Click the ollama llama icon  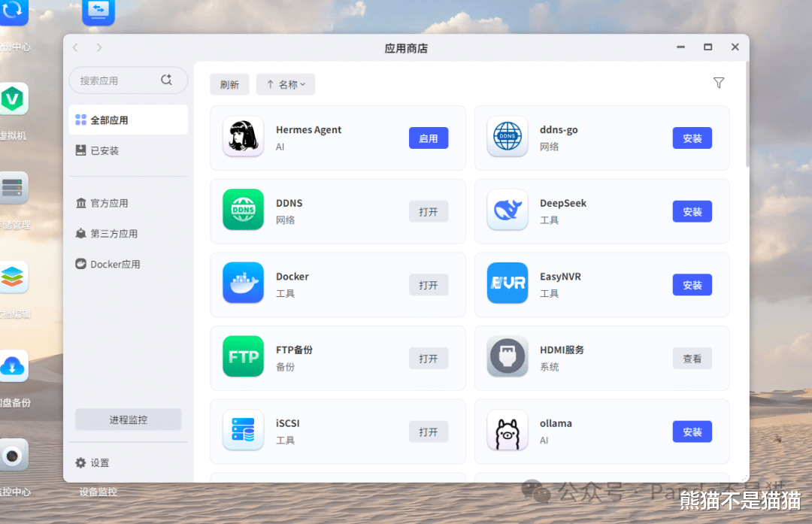coord(507,430)
